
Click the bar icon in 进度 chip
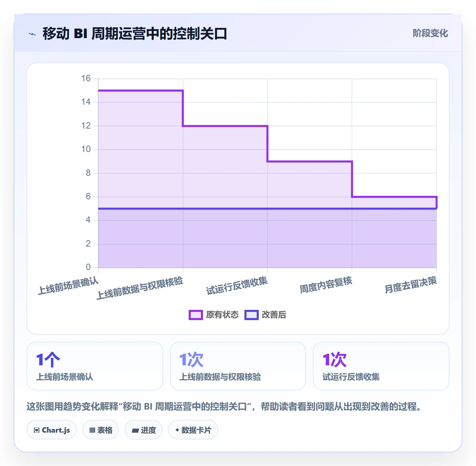135,431
